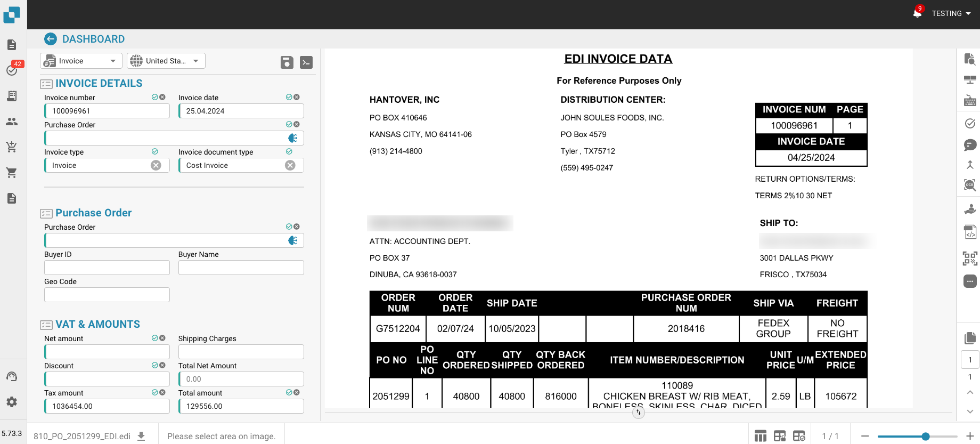Expand the TESTING user menu

pyautogui.click(x=951, y=13)
